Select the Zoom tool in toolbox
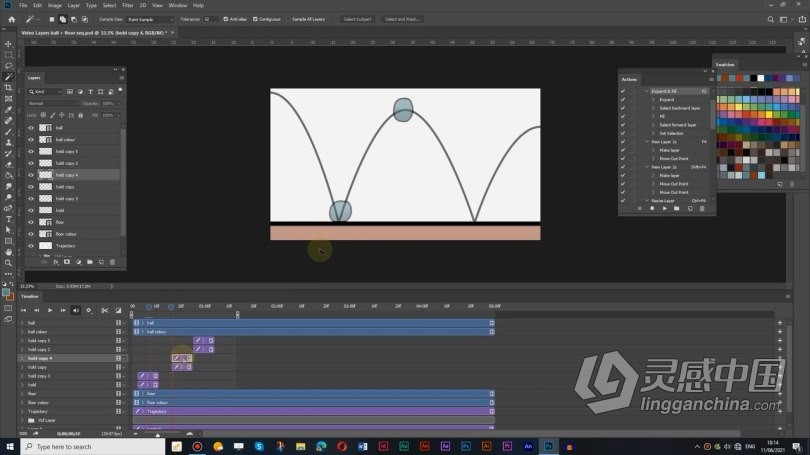The width and height of the screenshot is (810, 455). click(x=8, y=263)
